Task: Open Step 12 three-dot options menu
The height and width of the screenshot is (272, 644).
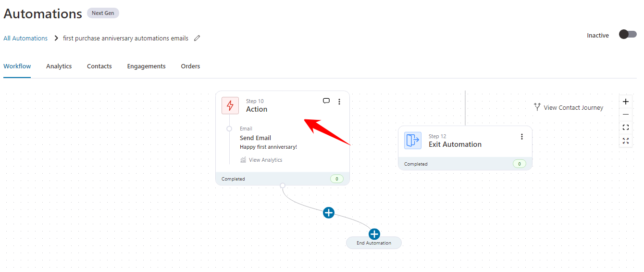Action: (522, 137)
